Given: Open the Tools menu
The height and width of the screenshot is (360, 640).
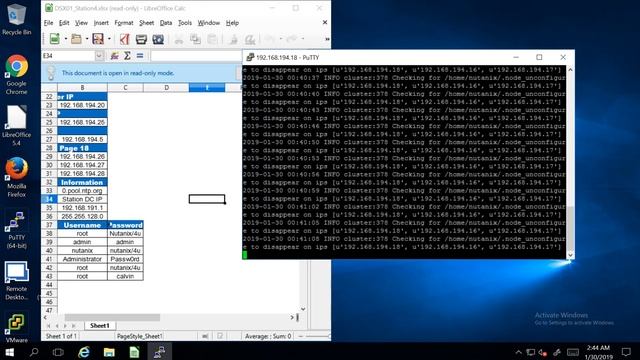Looking at the screenshot, I should [x=185, y=23].
